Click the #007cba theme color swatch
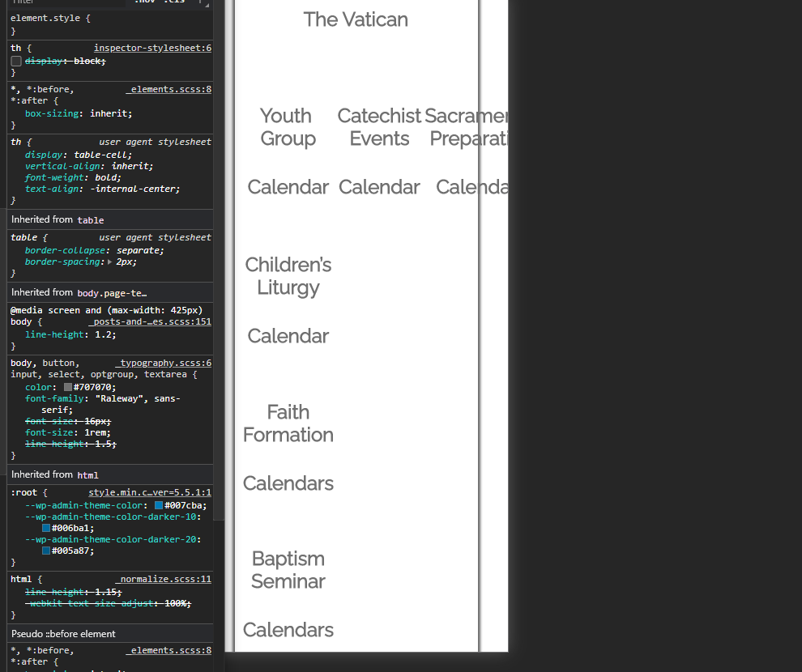 point(159,505)
